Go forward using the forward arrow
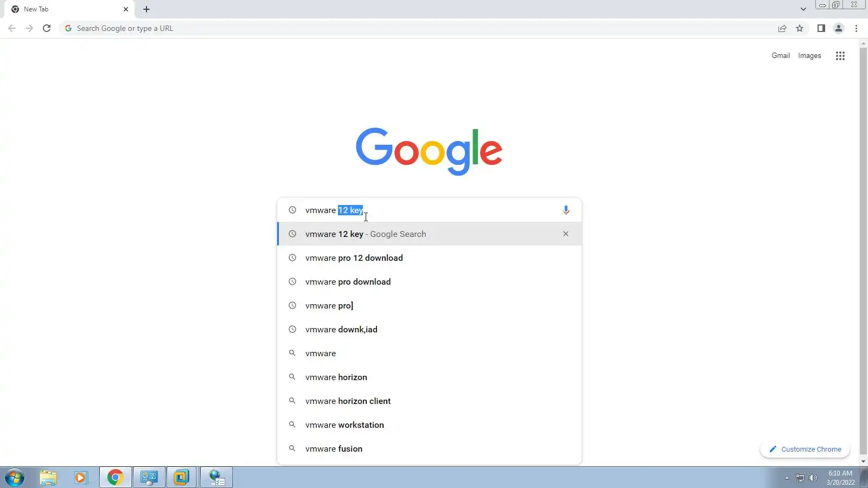 [x=29, y=28]
